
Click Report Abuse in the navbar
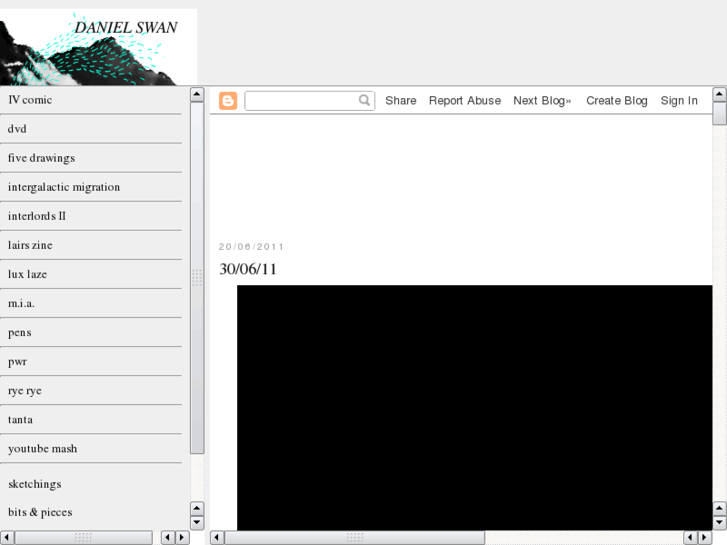465,101
